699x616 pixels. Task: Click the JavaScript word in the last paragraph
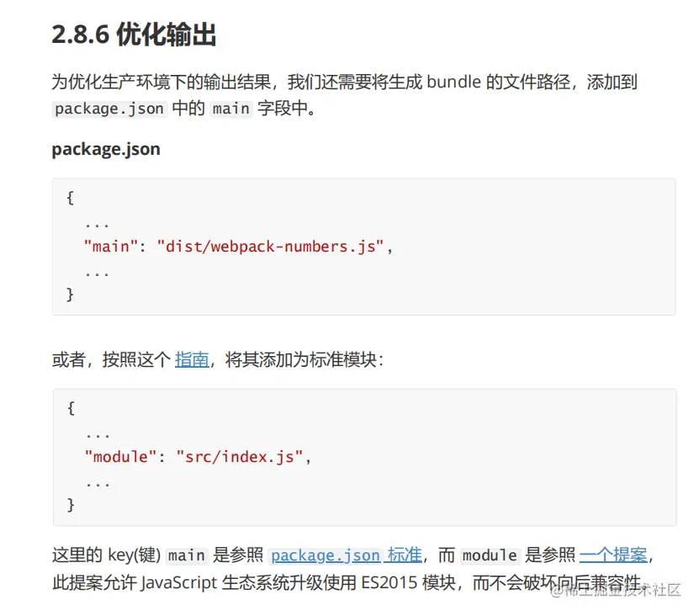coord(178,583)
